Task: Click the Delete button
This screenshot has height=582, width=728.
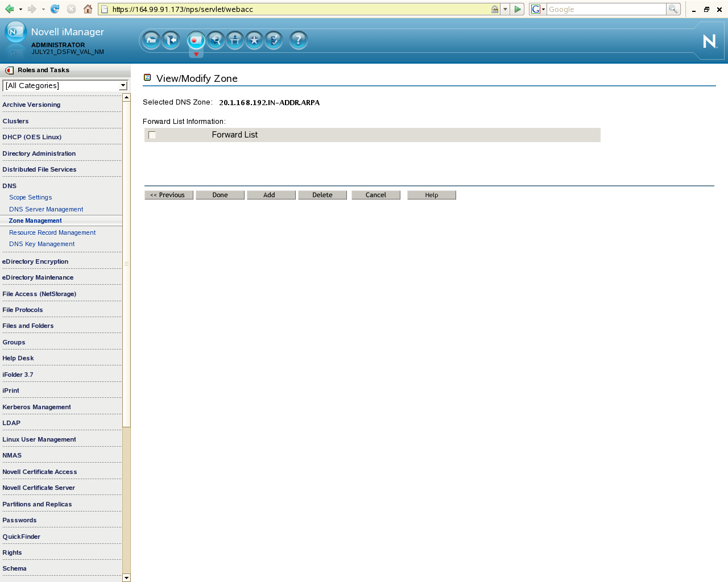Action: click(x=322, y=195)
